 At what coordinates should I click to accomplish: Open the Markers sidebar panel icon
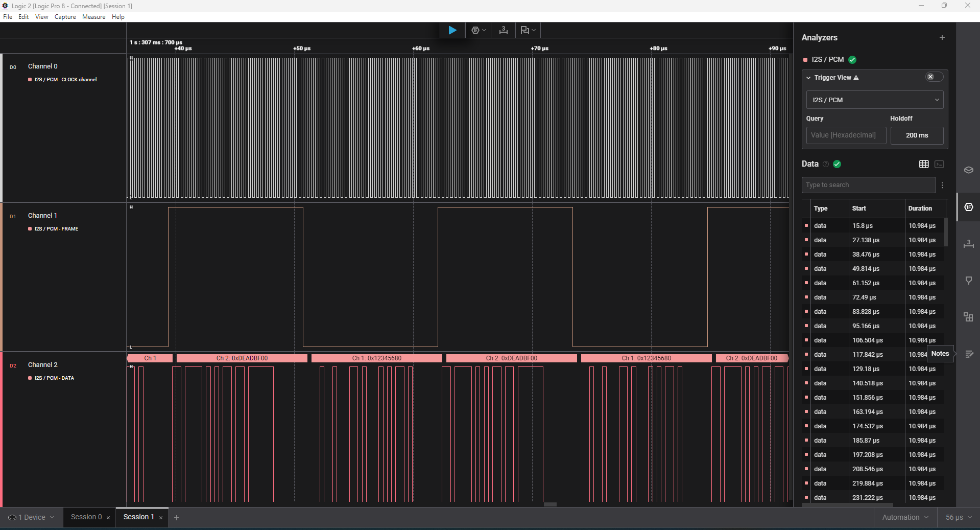[x=968, y=281]
